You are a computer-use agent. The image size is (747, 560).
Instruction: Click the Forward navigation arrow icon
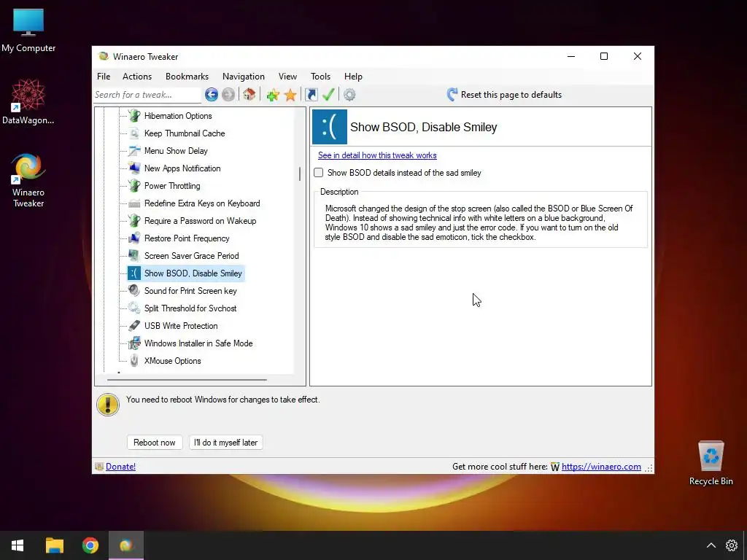[x=228, y=95]
